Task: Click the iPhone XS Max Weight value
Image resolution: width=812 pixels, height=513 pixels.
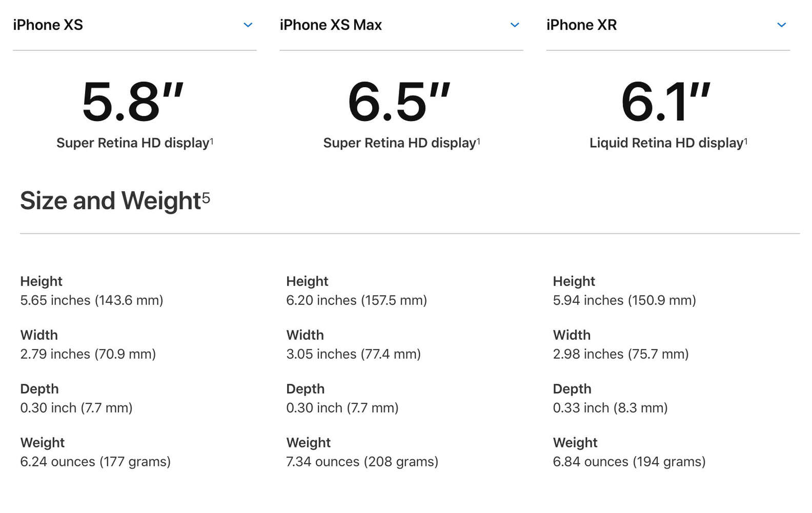Action: 362,461
